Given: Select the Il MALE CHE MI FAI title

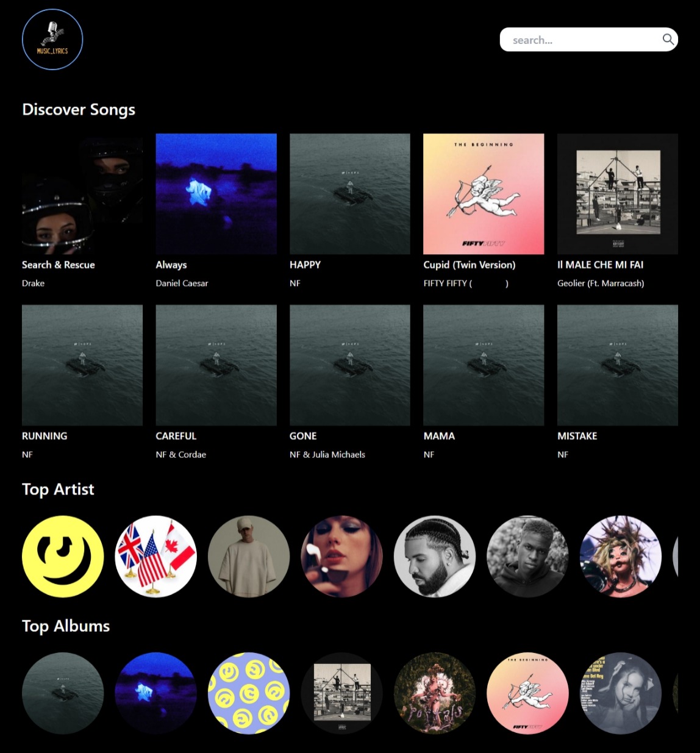Looking at the screenshot, I should pos(601,265).
